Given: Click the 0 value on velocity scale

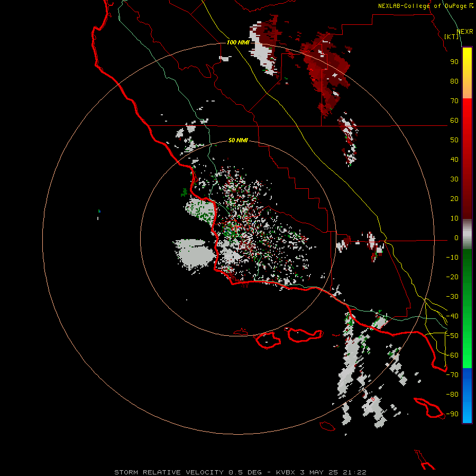Looking at the screenshot, I should click(x=456, y=238).
